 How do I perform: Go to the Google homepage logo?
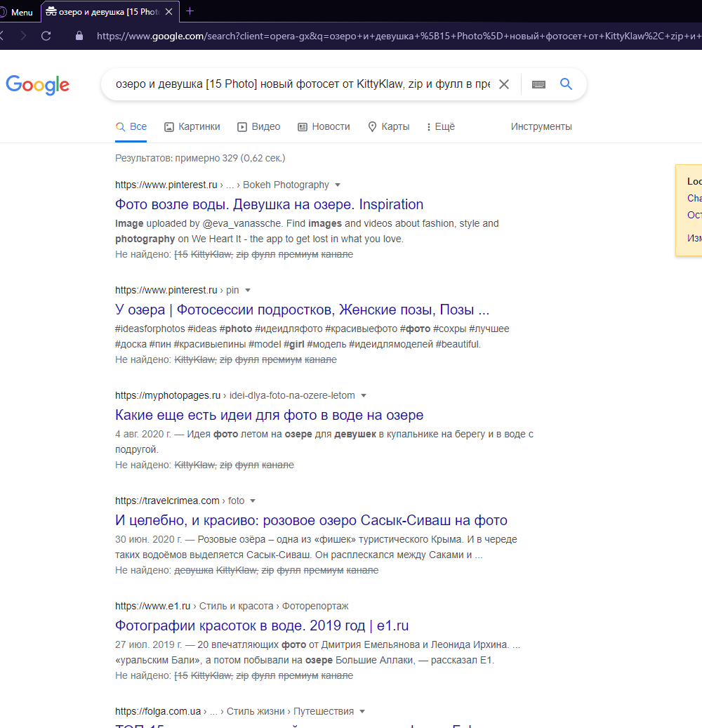point(38,84)
